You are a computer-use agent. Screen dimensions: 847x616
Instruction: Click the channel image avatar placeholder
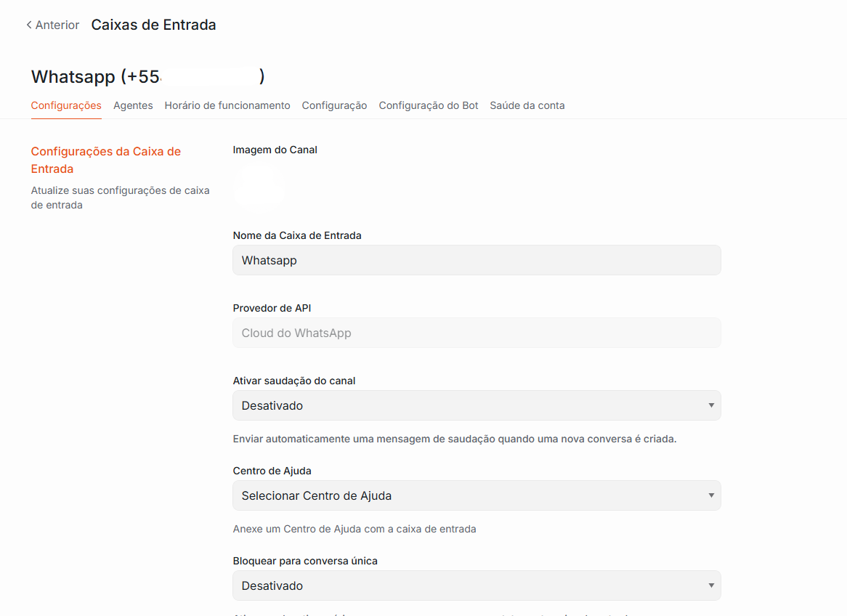tap(259, 188)
